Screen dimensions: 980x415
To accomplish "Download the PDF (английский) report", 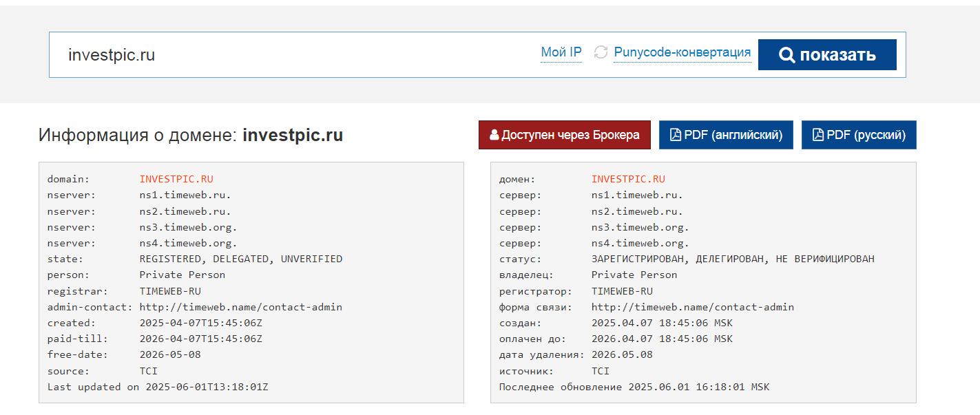I will tap(726, 135).
